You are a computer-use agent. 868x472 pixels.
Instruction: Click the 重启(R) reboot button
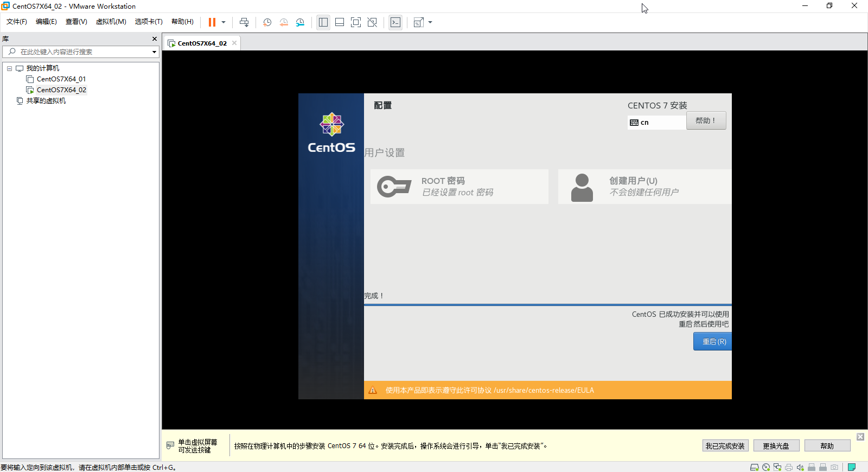[x=713, y=341]
